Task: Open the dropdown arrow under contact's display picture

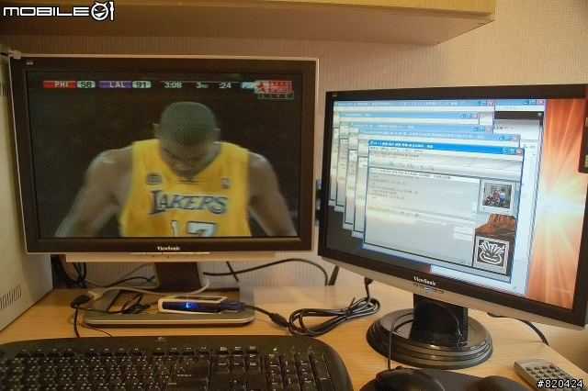Action: tap(507, 211)
